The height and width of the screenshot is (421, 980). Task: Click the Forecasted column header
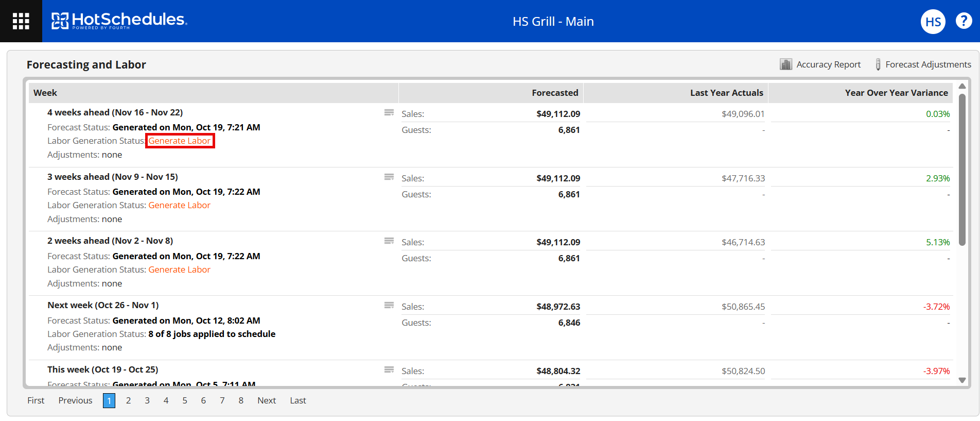click(491, 93)
